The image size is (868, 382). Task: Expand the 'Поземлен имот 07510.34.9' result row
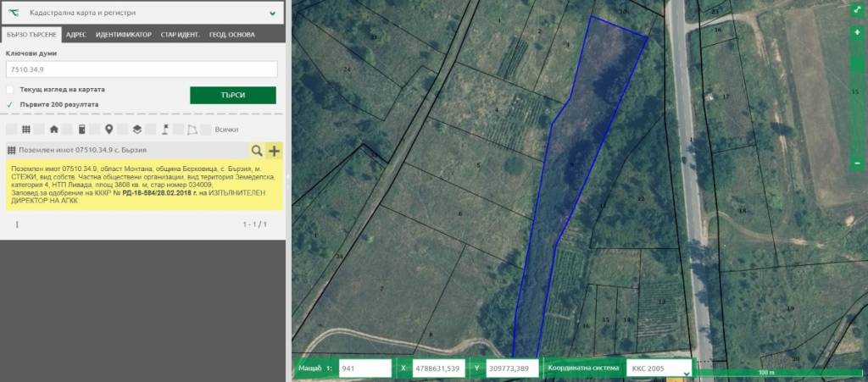[x=127, y=151]
